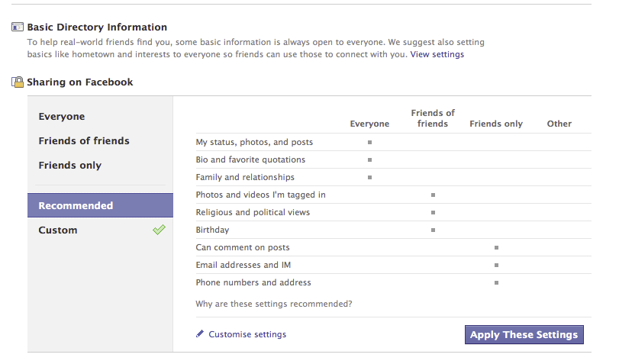Open View settings link
This screenshot has width=619, height=364.
click(x=437, y=54)
